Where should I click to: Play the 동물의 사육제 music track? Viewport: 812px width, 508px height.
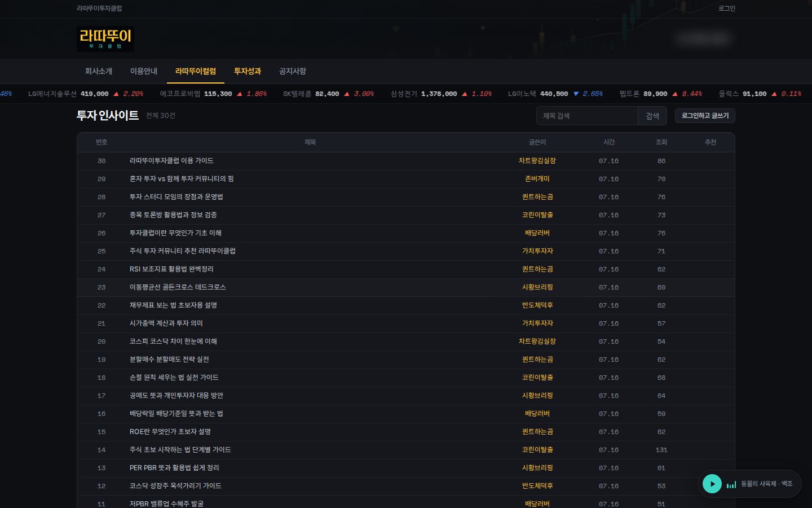(712, 484)
